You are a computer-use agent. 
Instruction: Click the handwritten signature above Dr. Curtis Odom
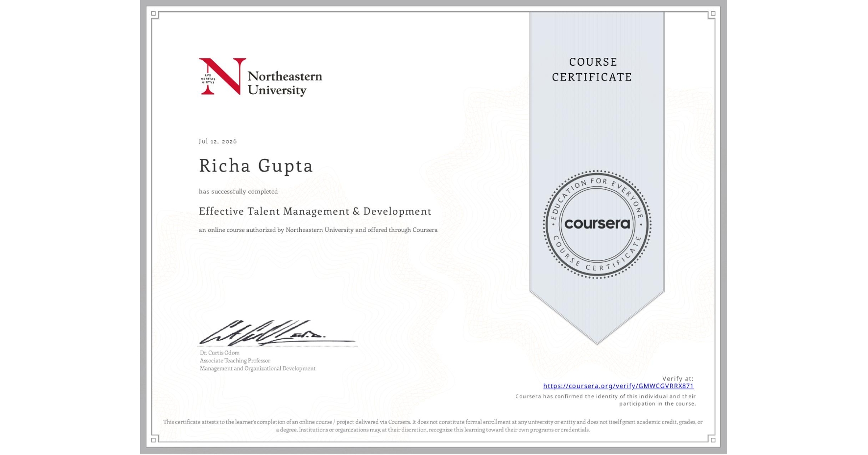point(277,333)
